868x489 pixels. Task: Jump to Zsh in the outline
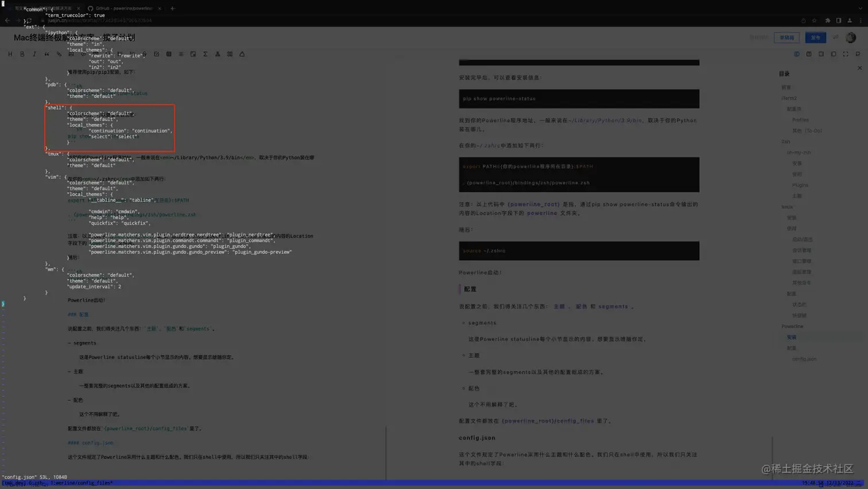coord(785,141)
